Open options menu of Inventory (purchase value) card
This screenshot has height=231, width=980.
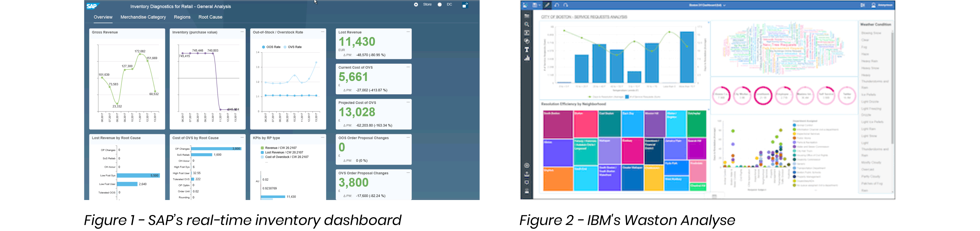242,32
